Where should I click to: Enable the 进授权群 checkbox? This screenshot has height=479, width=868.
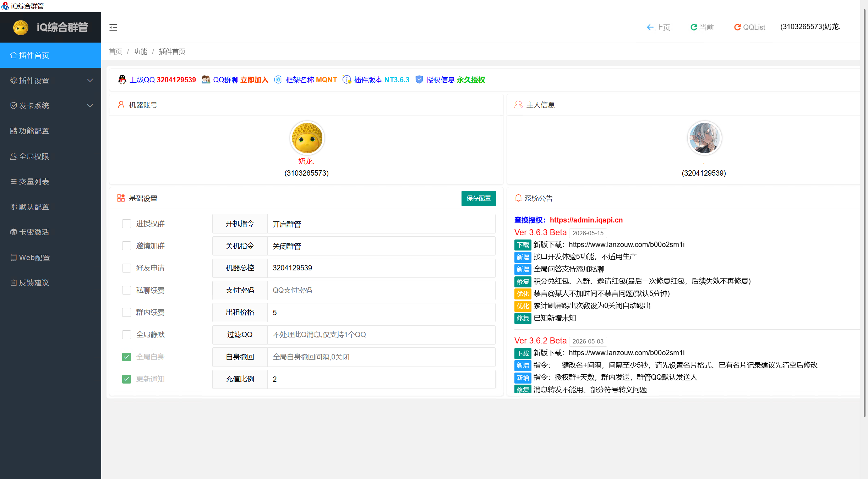click(126, 224)
